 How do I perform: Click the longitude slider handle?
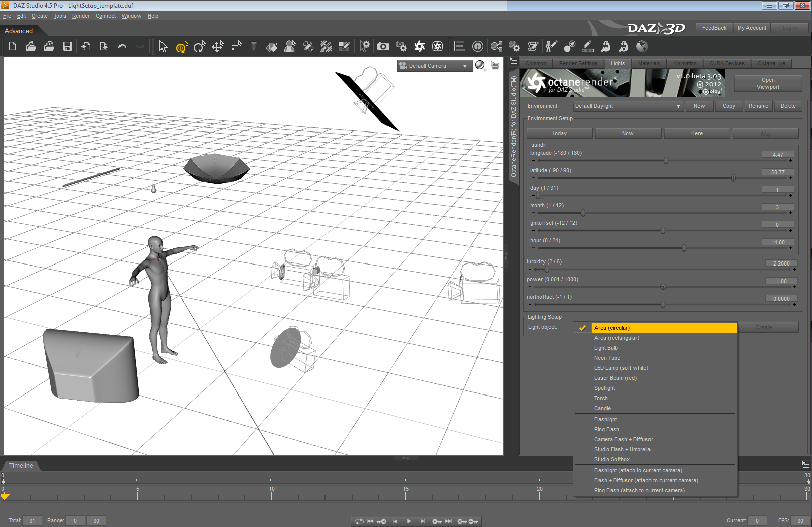pos(666,161)
